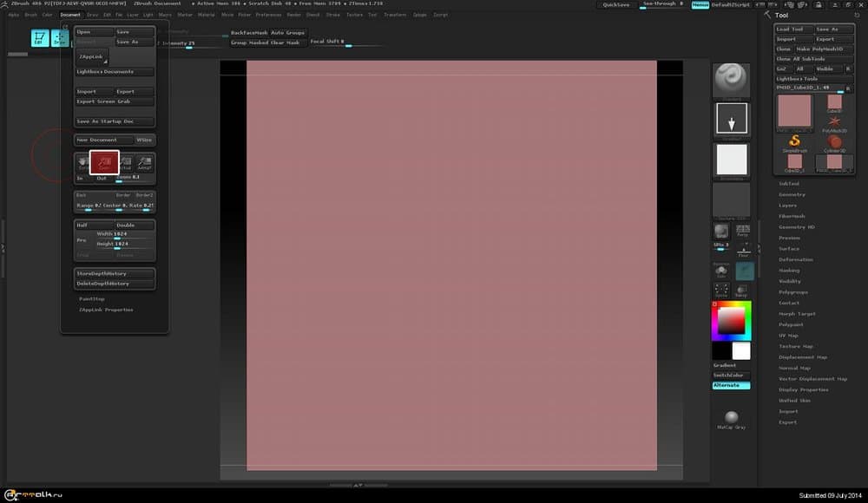Click the BPR render icon
This screenshot has height=503, width=868.
[720, 232]
